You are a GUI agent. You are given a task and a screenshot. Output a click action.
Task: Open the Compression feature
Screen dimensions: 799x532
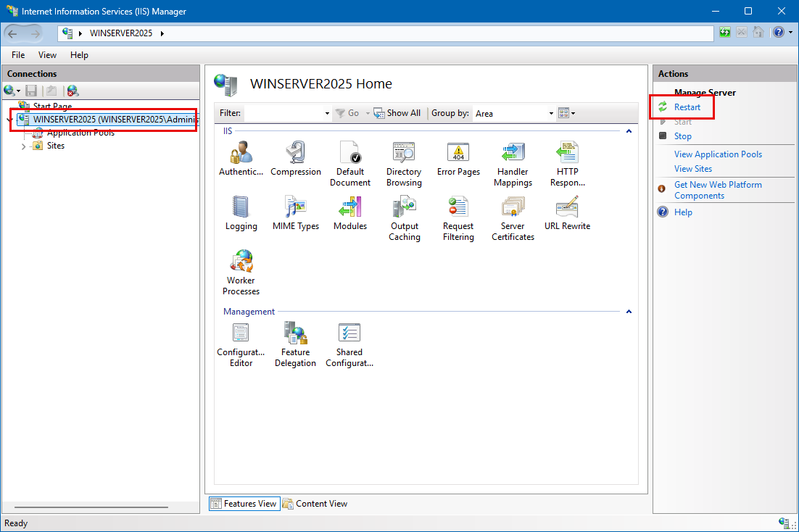[295, 154]
